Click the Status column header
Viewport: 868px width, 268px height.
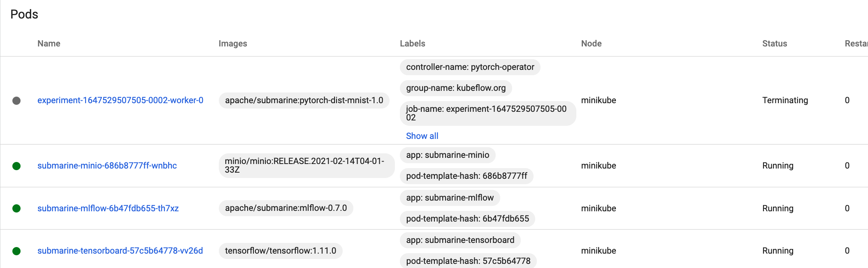[x=775, y=44]
